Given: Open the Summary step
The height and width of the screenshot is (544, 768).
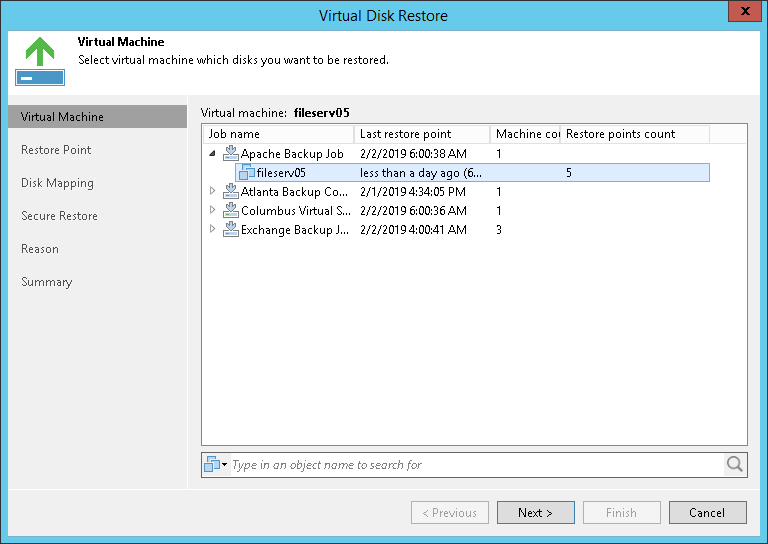Looking at the screenshot, I should [46, 282].
